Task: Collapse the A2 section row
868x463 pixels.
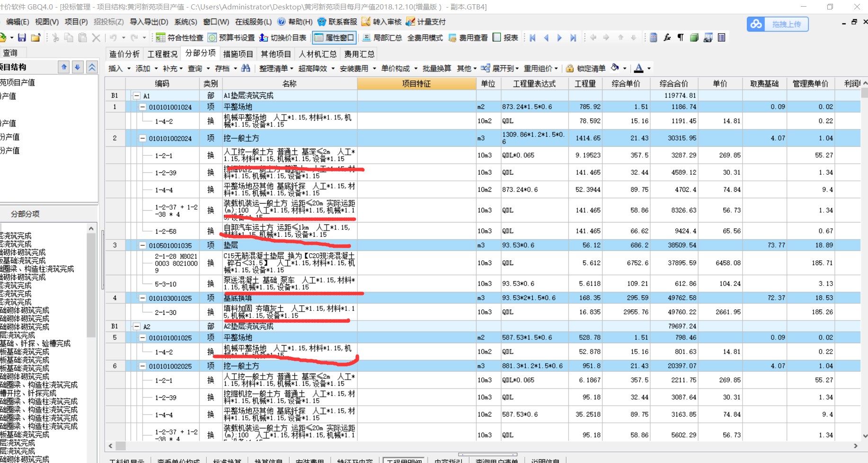Action: click(137, 327)
